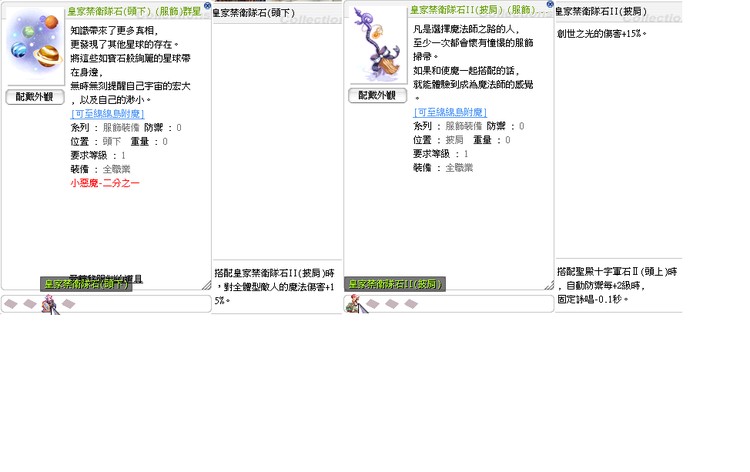Click first empty card slot, left window

(x=11, y=304)
